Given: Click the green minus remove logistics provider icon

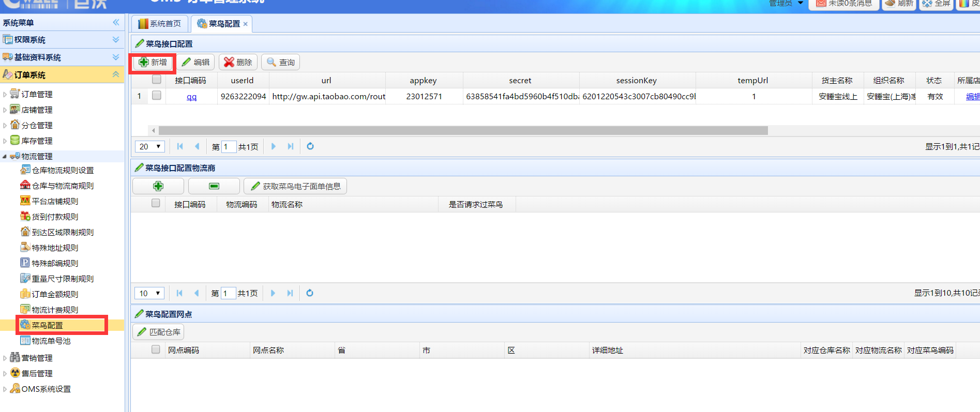Looking at the screenshot, I should click(x=214, y=186).
